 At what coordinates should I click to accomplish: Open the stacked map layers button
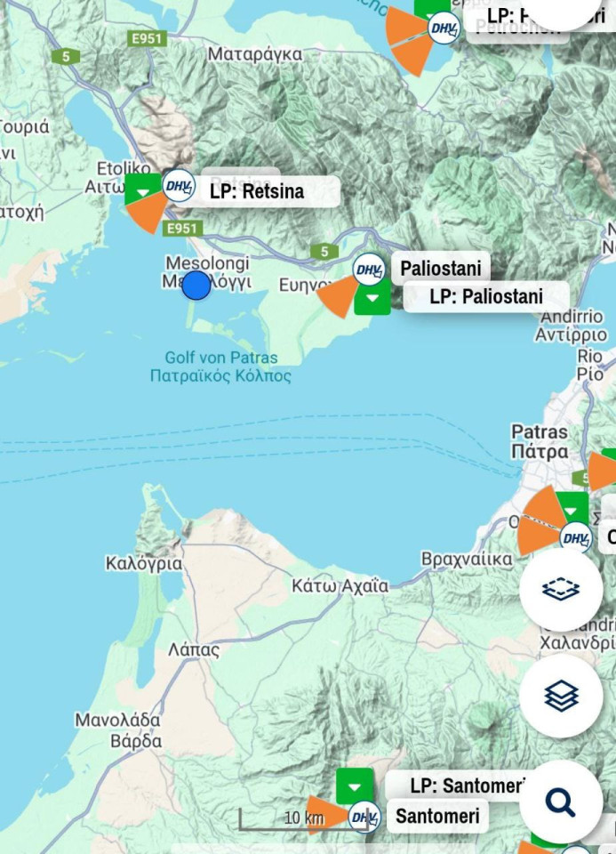point(561,696)
